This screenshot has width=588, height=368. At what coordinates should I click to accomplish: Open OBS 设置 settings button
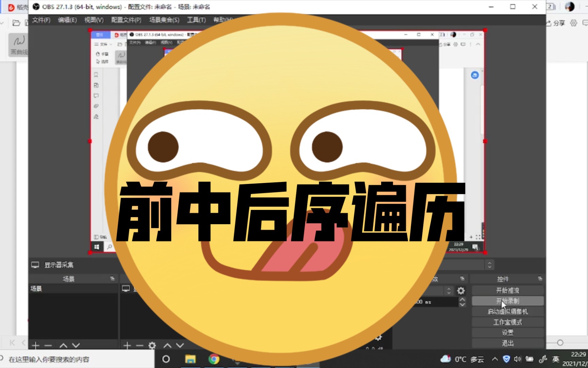pyautogui.click(x=508, y=333)
